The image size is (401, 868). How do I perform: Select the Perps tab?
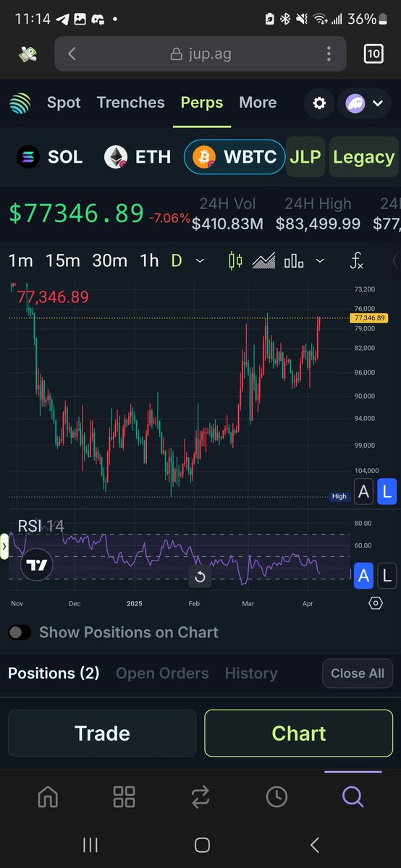click(202, 103)
